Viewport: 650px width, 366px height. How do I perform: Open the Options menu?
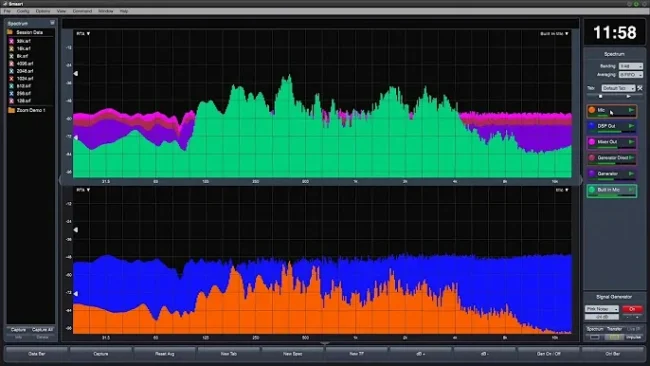click(x=43, y=11)
